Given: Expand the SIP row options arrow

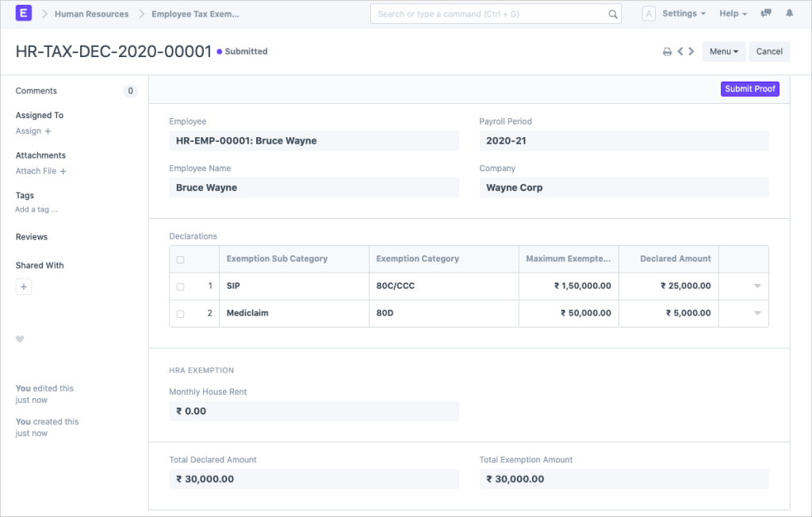Looking at the screenshot, I should pos(756,285).
